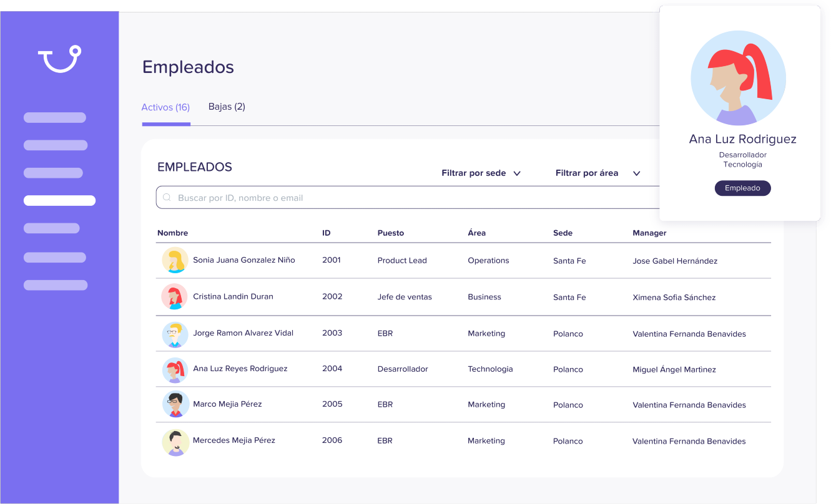Click the stethoscope logo in the sidebar
The height and width of the screenshot is (504, 831).
click(x=60, y=59)
